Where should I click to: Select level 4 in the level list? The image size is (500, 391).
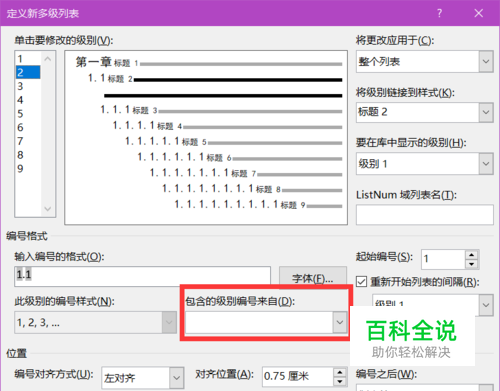click(x=28, y=100)
